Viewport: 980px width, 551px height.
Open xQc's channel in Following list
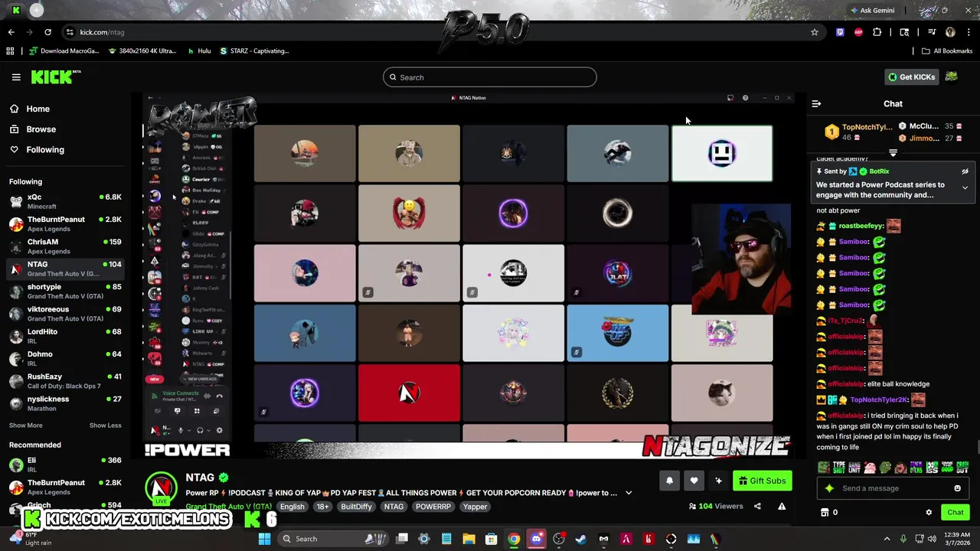(65, 201)
